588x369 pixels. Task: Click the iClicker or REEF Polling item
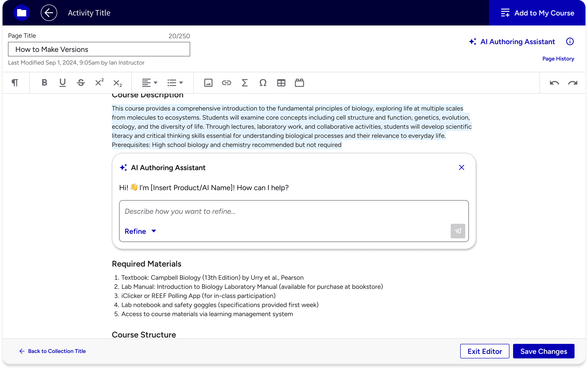(x=198, y=296)
